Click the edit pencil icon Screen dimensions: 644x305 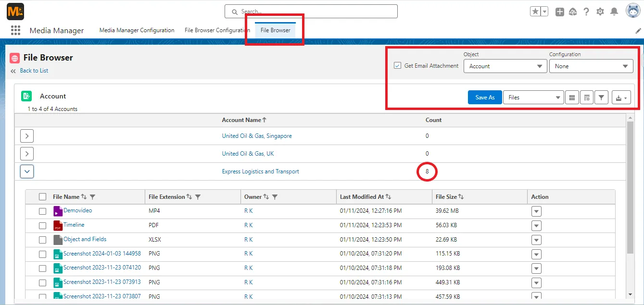pyautogui.click(x=638, y=30)
